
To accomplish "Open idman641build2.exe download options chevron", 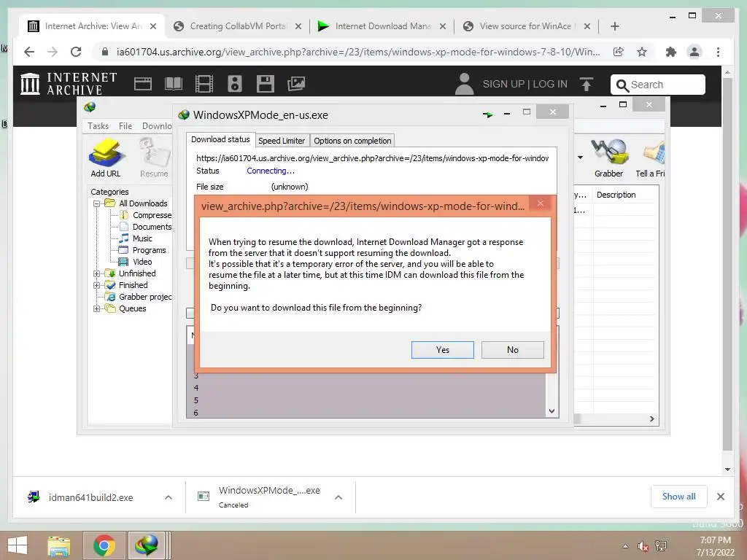I will click(169, 497).
